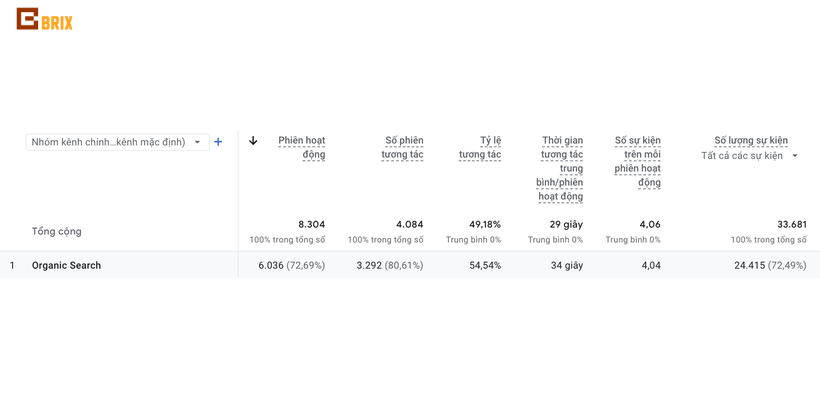Click the 8.304 total sessions value

point(311,224)
